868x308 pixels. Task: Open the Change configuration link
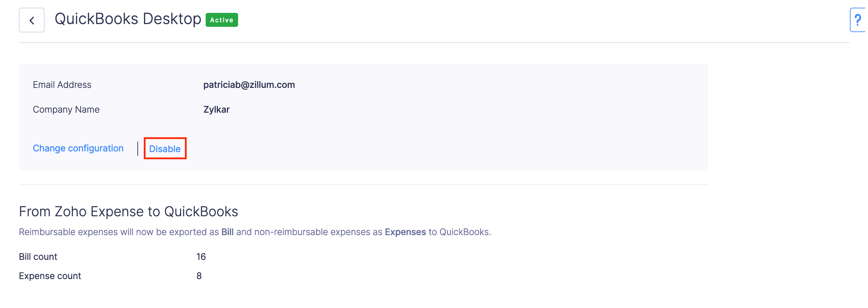tap(78, 148)
